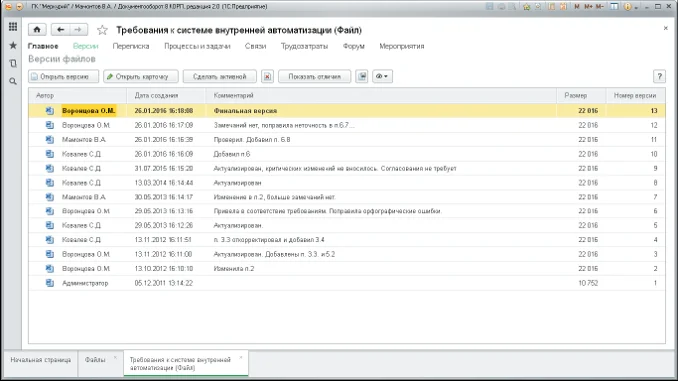Close the Файлы bottom tab
678x381 pixels.
pos(115,357)
